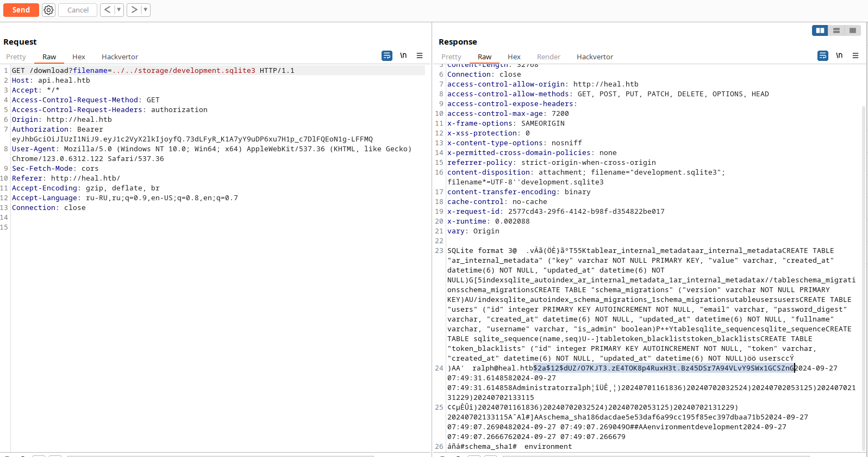
Task: Open forward history dropdown arrow
Action: [145, 10]
